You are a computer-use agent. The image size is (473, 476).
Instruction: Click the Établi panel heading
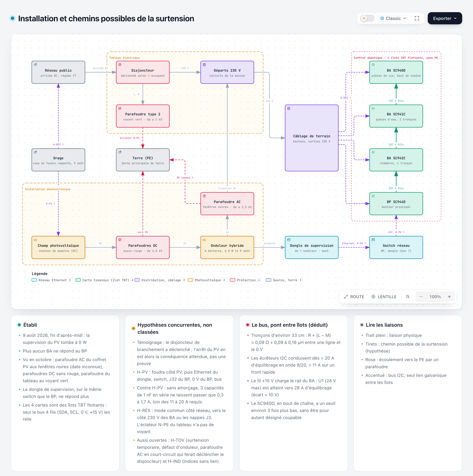coord(30,325)
